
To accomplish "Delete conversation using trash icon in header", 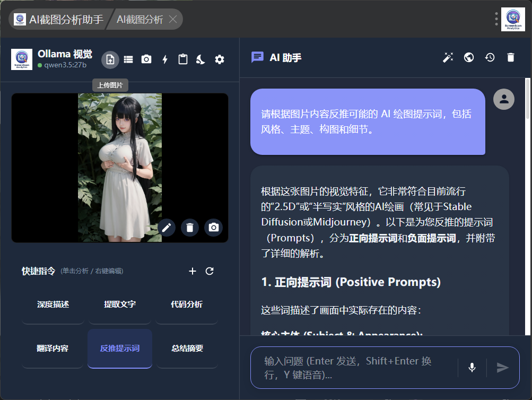I will 511,57.
